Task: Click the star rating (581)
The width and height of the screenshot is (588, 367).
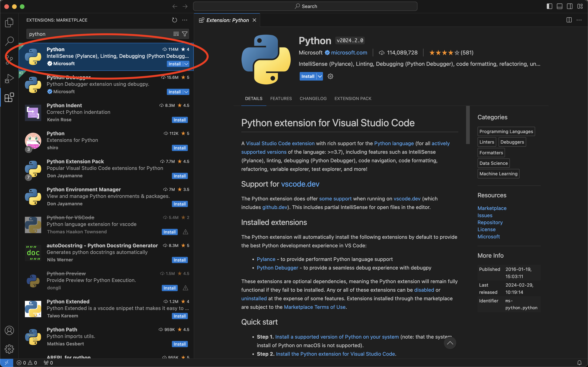Action: [x=451, y=53]
